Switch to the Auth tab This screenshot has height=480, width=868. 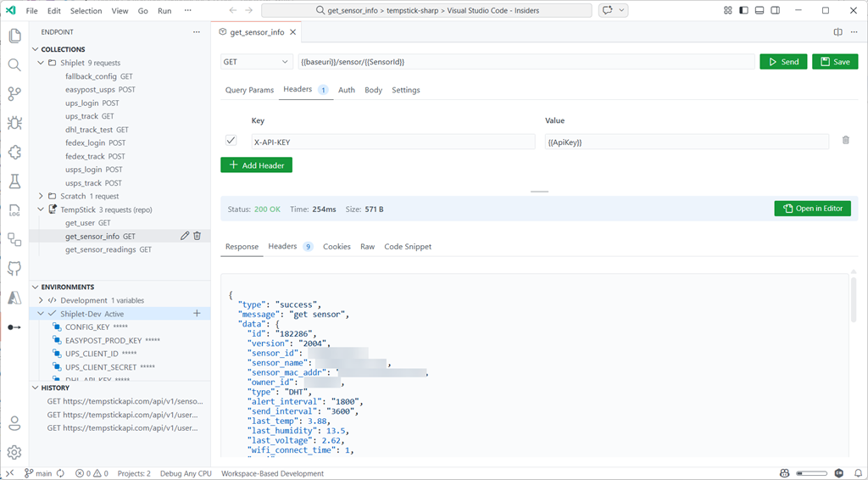pos(347,90)
